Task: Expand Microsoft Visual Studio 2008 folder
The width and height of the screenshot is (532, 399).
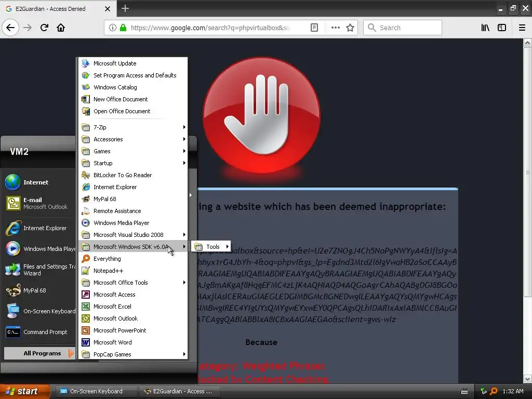Action: [132, 235]
